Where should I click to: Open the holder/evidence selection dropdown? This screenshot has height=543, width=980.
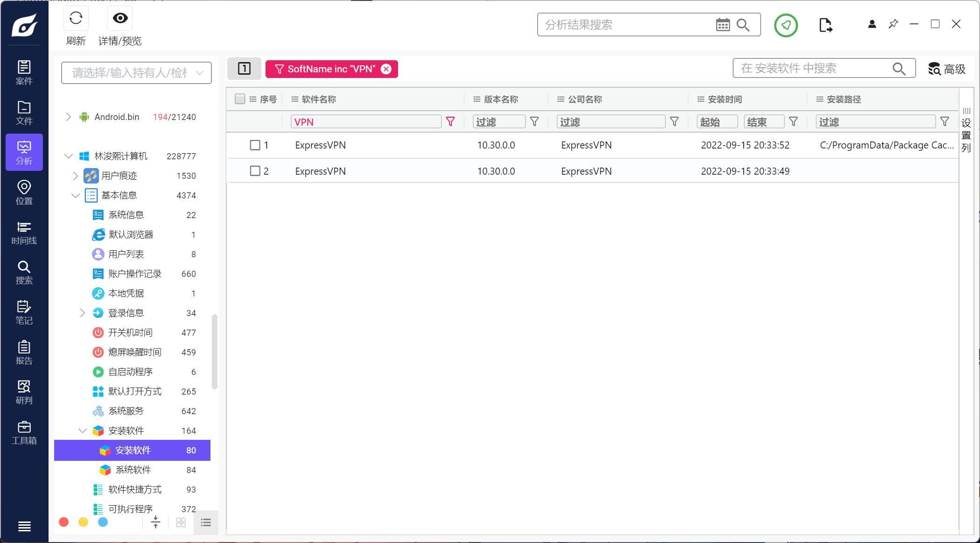[136, 73]
